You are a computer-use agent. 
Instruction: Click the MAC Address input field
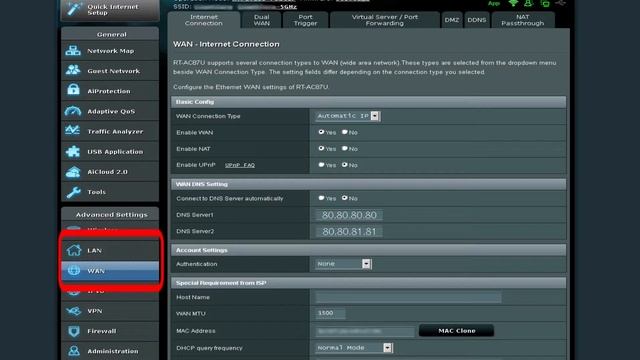point(365,331)
